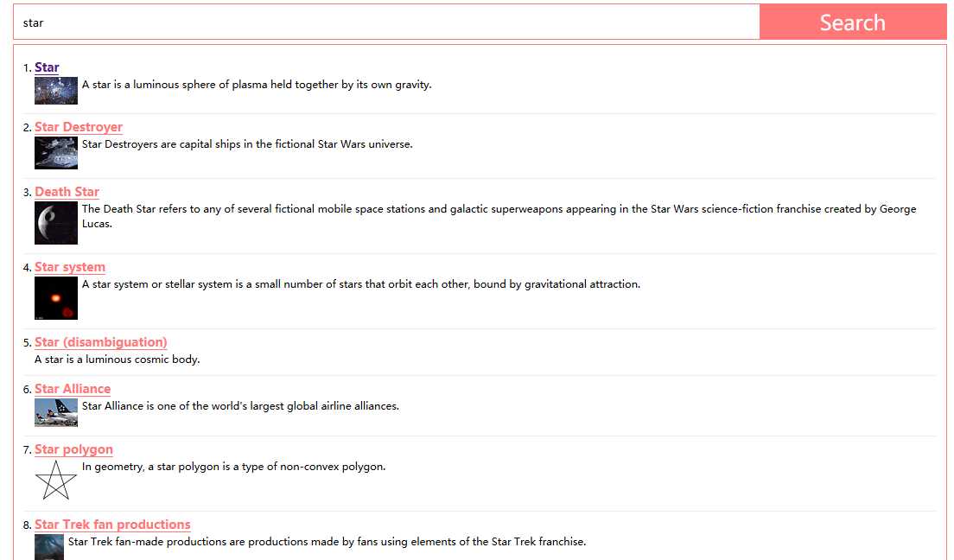The image size is (954, 560).
Task: Open the 'Star system' link
Action: [70, 267]
